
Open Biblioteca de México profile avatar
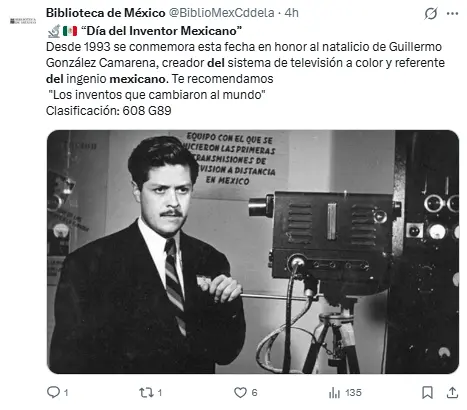[23, 21]
